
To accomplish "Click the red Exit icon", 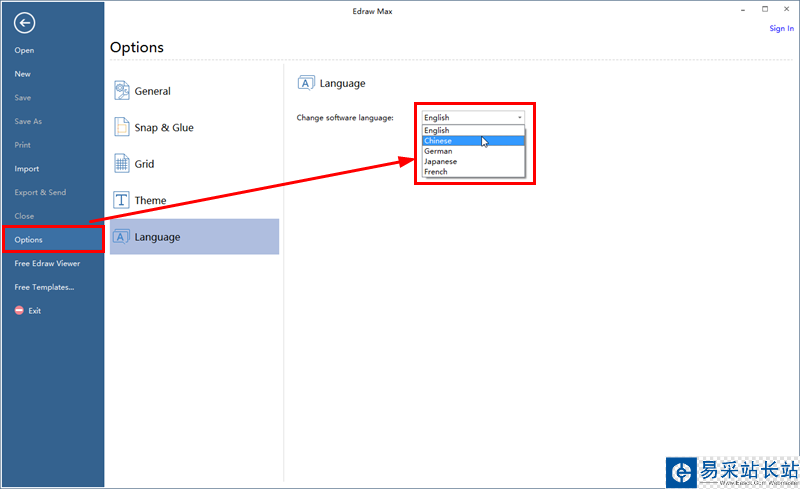I will 19,310.
